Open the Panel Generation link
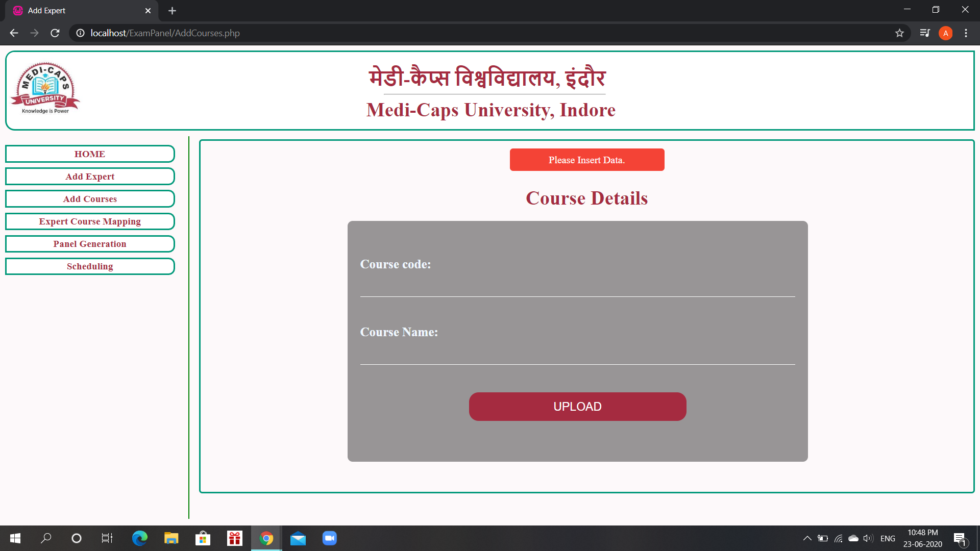980x551 pixels. [x=90, y=244]
